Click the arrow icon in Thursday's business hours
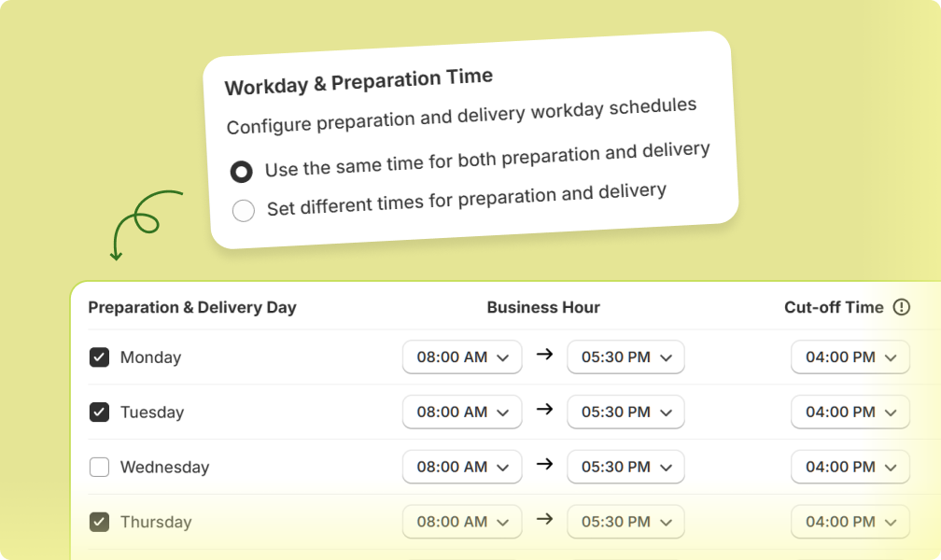Image resolution: width=941 pixels, height=560 pixels. [545, 521]
